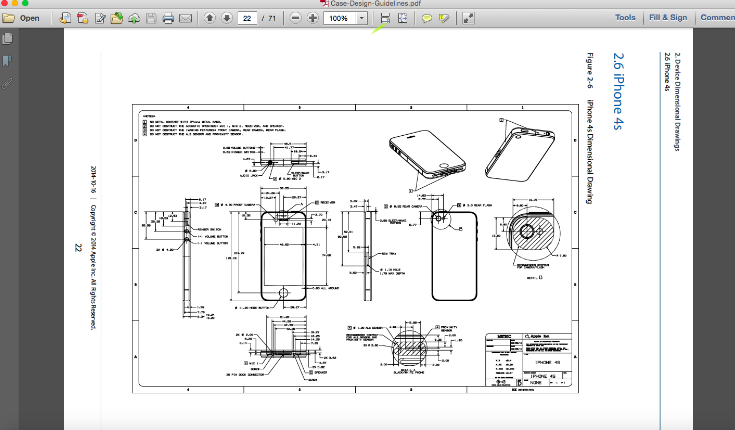Image resolution: width=735 pixels, height=430 pixels.
Task: Go to previous page with up arrow
Action: [210, 18]
